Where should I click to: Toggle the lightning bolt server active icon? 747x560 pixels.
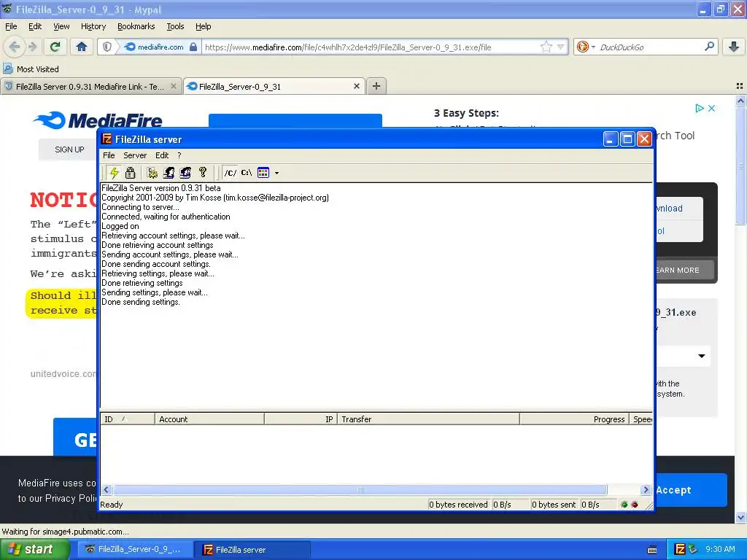click(x=114, y=172)
